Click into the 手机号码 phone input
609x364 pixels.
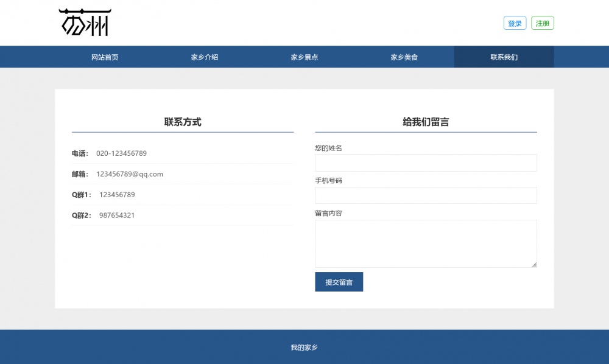[x=426, y=195]
